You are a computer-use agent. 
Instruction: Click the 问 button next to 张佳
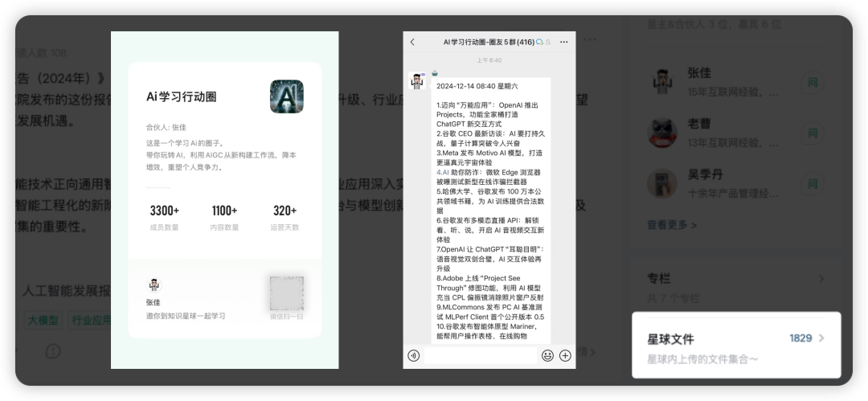(x=813, y=83)
